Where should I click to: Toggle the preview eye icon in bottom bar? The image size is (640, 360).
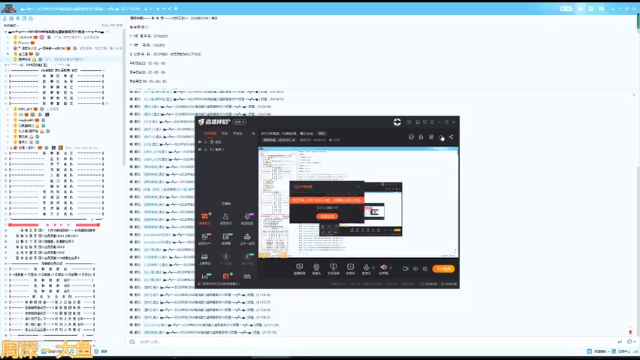(x=416, y=269)
